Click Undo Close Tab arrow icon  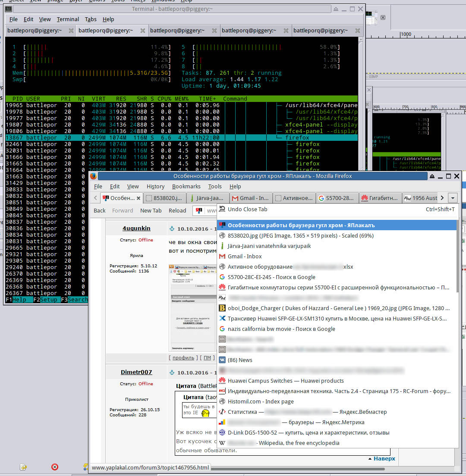pyautogui.click(x=222, y=209)
